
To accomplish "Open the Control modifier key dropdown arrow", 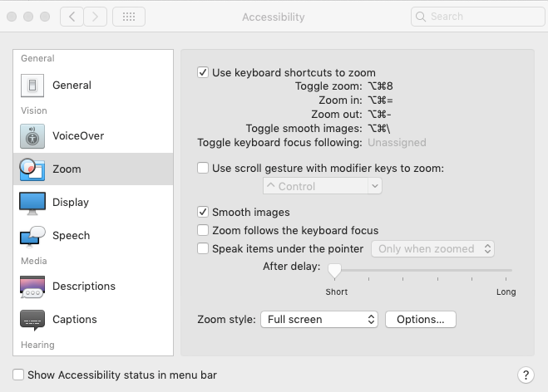I will tap(375, 186).
